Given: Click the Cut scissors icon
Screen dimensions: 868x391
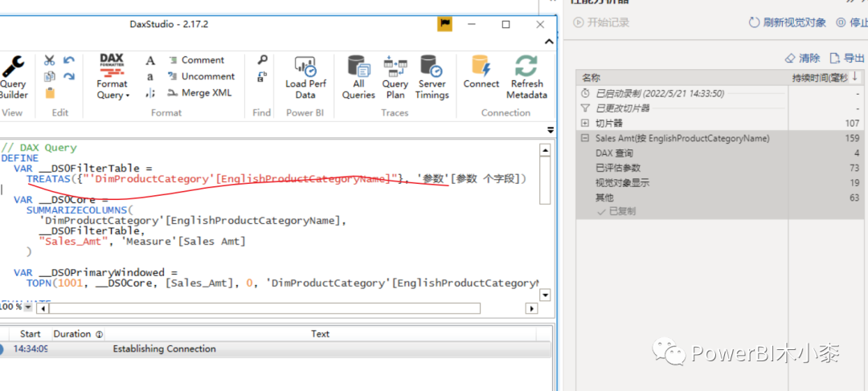Looking at the screenshot, I should click(x=50, y=60).
